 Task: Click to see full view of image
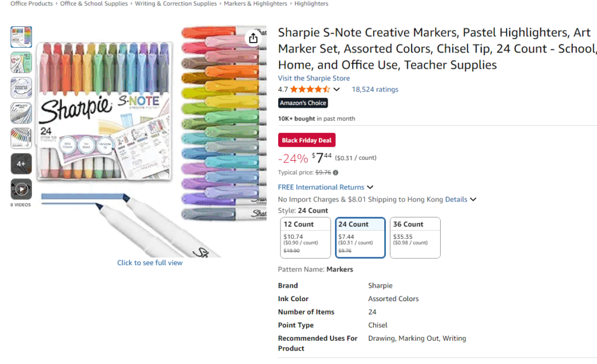pos(150,263)
